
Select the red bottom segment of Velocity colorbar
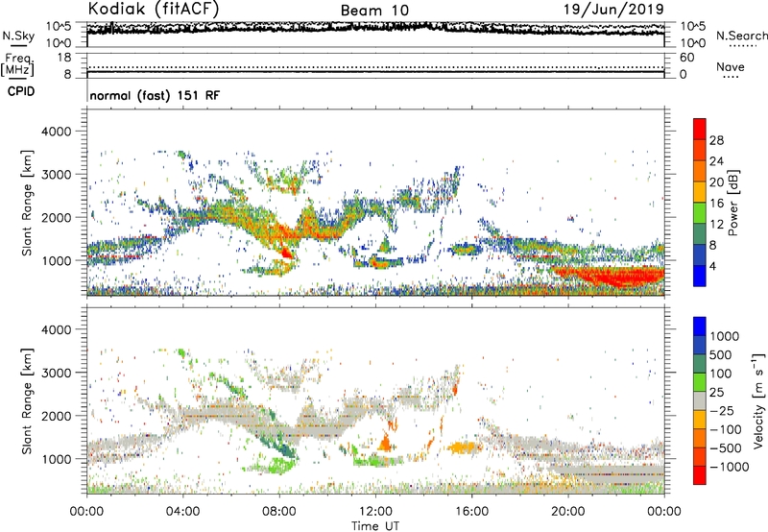click(700, 475)
